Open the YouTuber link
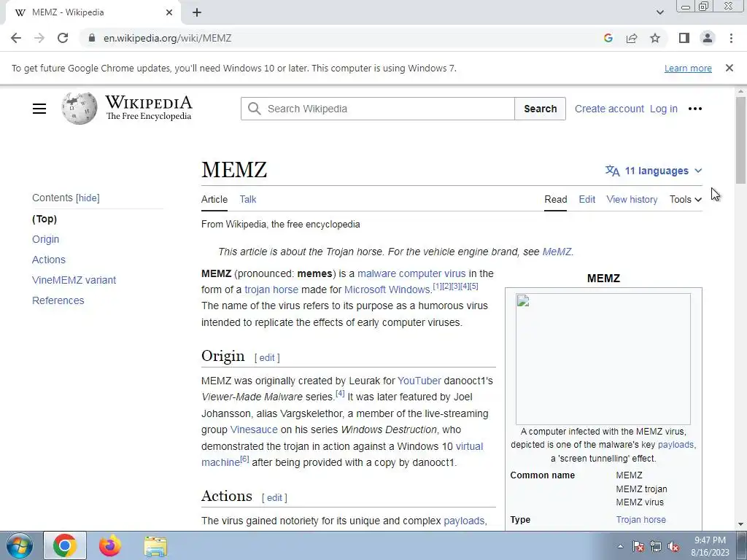 pyautogui.click(x=419, y=381)
